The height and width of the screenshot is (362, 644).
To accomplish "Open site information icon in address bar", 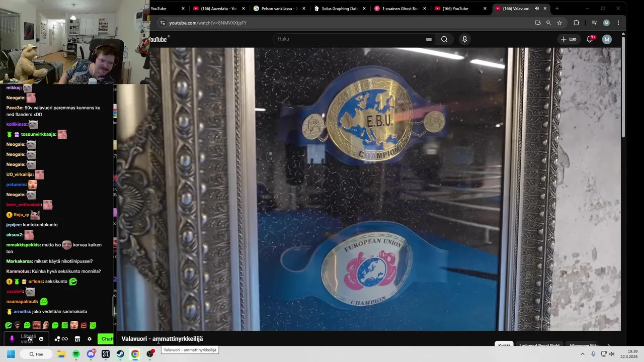I will pos(162,23).
